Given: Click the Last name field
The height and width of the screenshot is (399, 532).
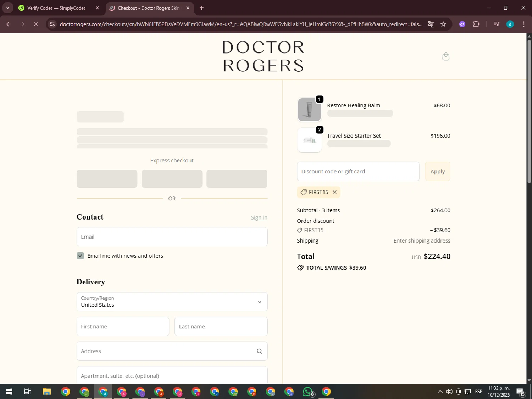Looking at the screenshot, I should (x=221, y=327).
